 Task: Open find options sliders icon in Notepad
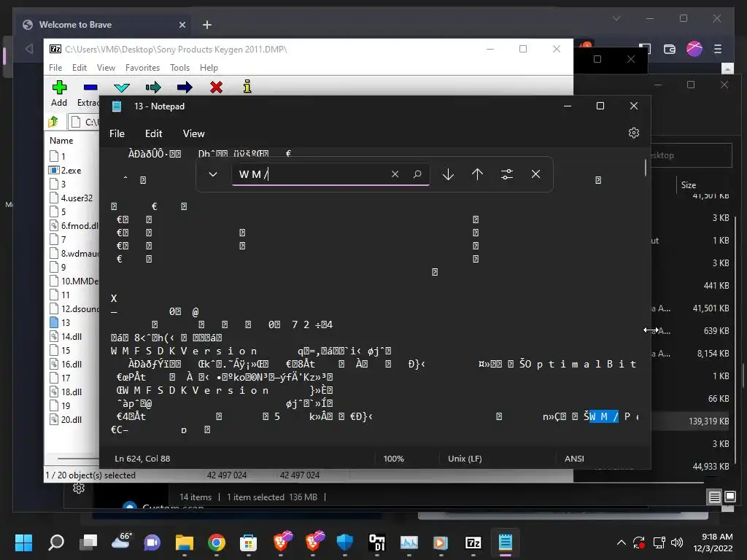pos(507,174)
